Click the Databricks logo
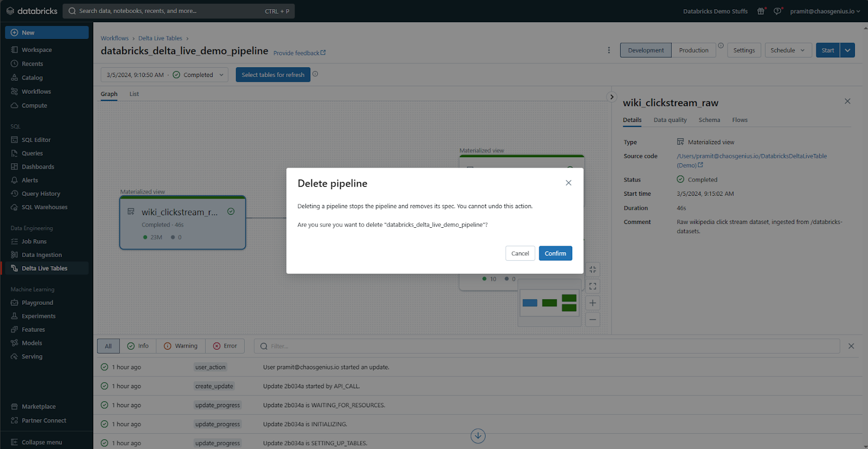Viewport: 868px width, 449px height. [31, 11]
